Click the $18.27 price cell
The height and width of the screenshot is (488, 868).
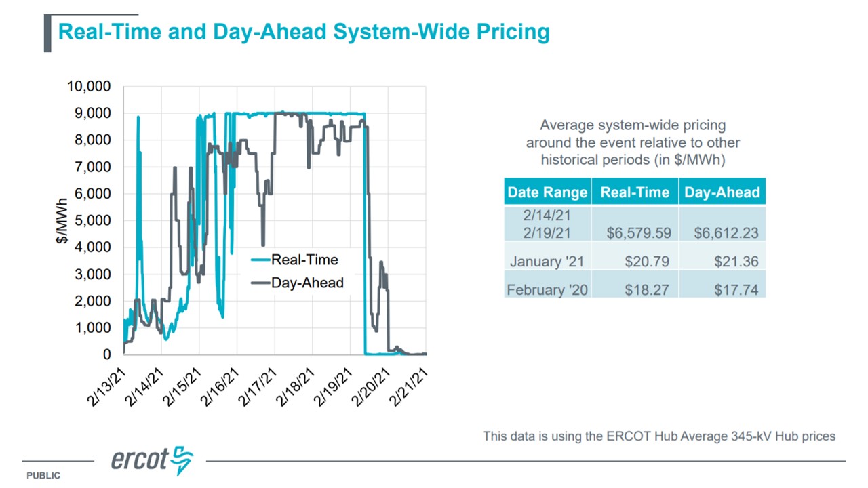(646, 290)
